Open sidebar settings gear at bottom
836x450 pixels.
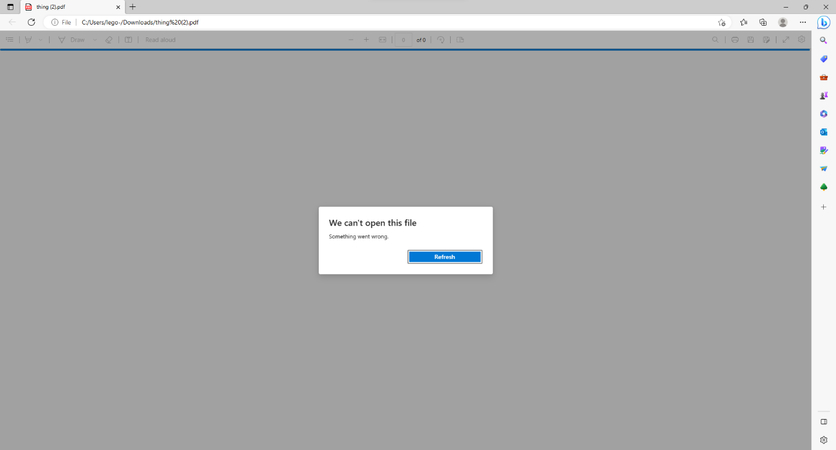pos(823,440)
